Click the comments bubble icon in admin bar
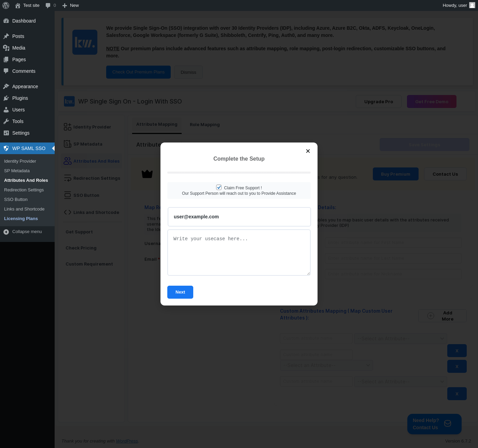Screen dimensions: 478x448 pyautogui.click(x=48, y=5)
